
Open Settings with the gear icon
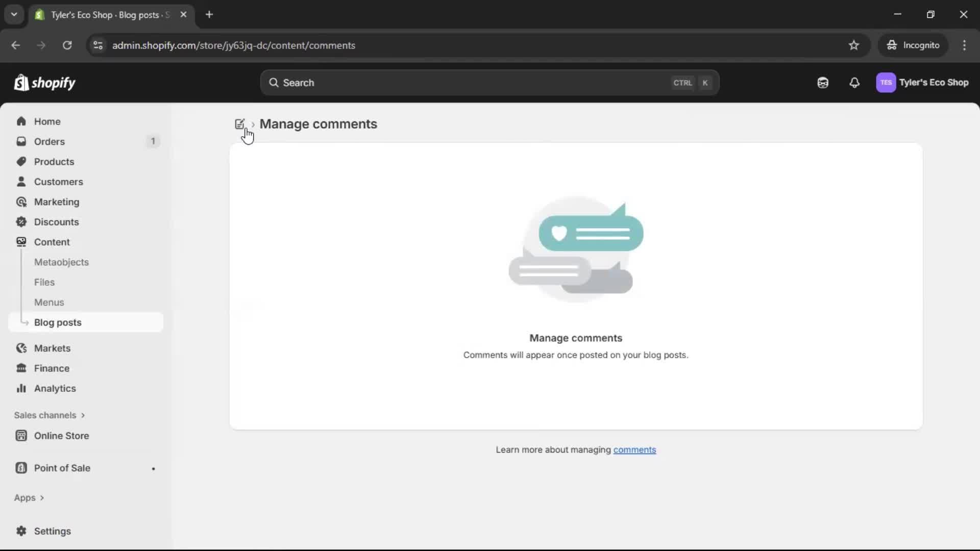[21, 531]
